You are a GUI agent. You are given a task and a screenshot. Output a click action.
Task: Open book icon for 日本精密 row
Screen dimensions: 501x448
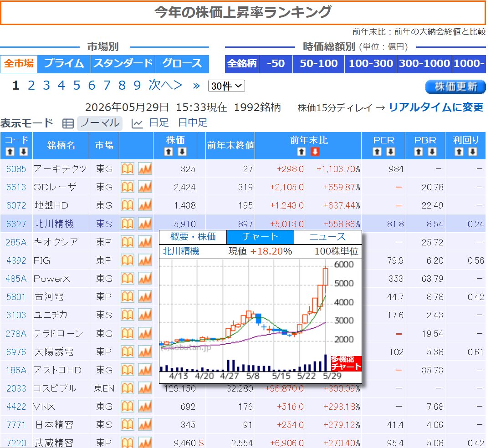click(127, 425)
